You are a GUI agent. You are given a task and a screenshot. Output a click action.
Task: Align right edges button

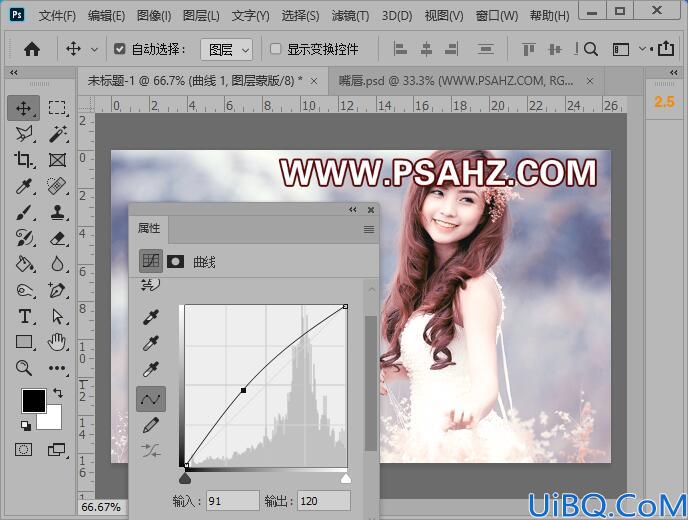point(451,49)
